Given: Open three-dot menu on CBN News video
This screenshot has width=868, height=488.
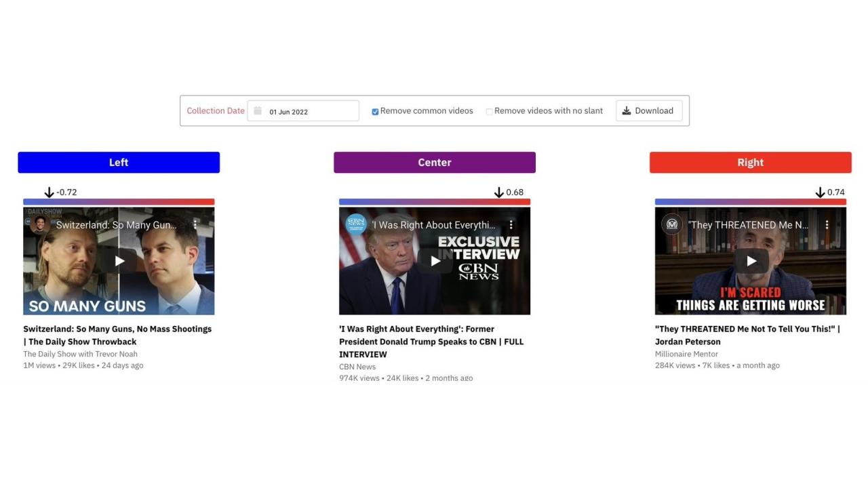Looking at the screenshot, I should click(x=511, y=224).
